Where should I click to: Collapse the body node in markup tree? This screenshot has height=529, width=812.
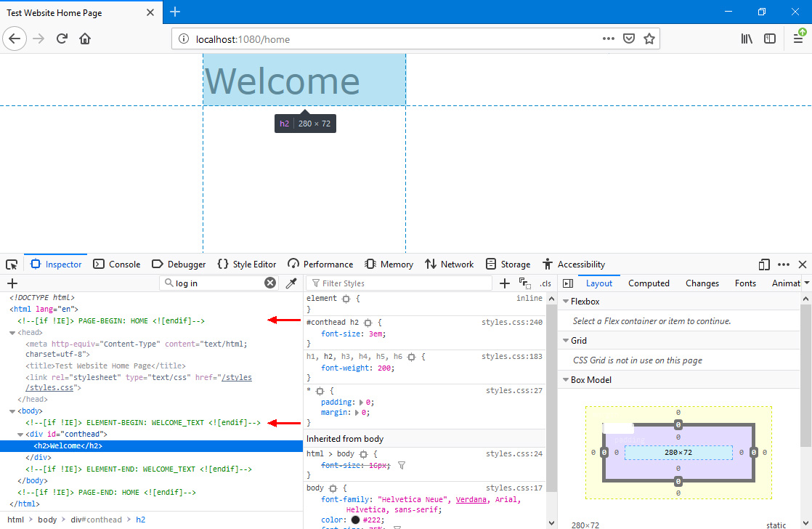(x=12, y=411)
